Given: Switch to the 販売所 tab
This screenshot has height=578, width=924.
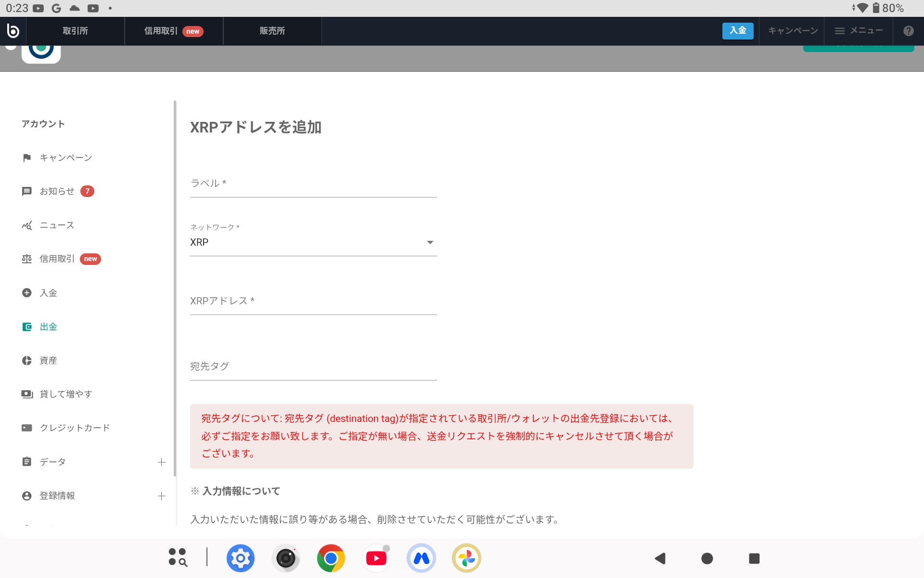Looking at the screenshot, I should (x=272, y=31).
